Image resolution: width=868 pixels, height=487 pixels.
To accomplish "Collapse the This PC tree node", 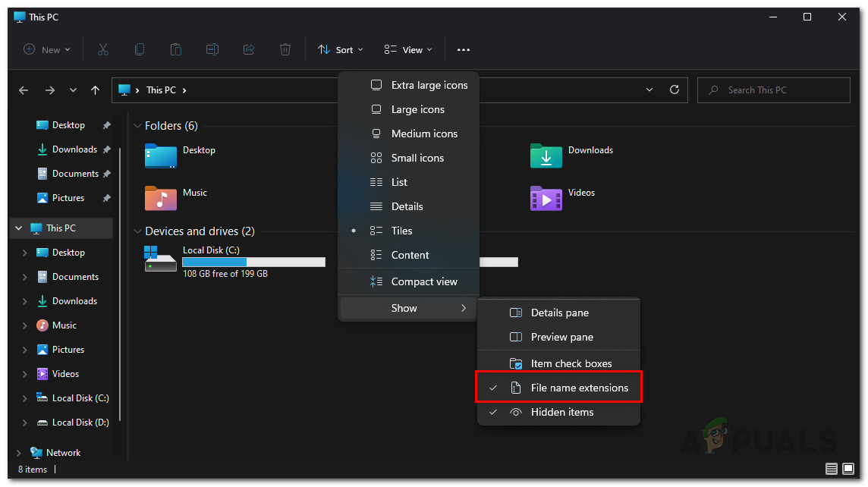I will [19, 228].
